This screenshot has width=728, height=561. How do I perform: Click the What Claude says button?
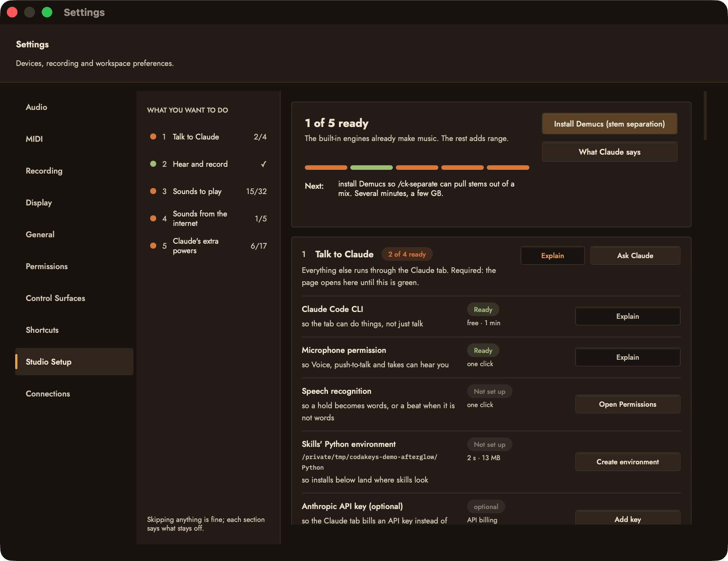coord(609,152)
